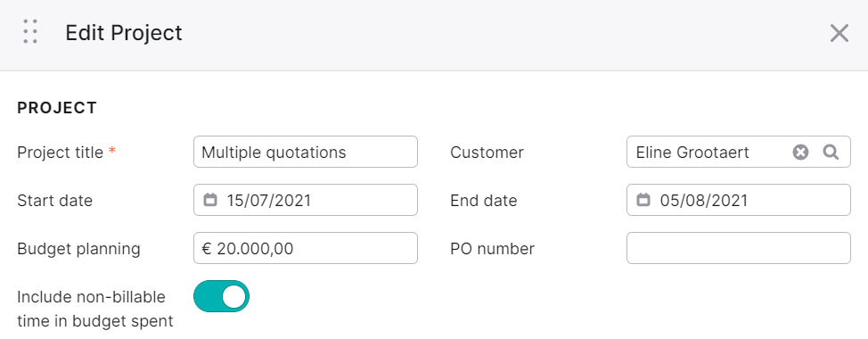
Task: Open the date picker on 15/07/2021
Action: 306,200
